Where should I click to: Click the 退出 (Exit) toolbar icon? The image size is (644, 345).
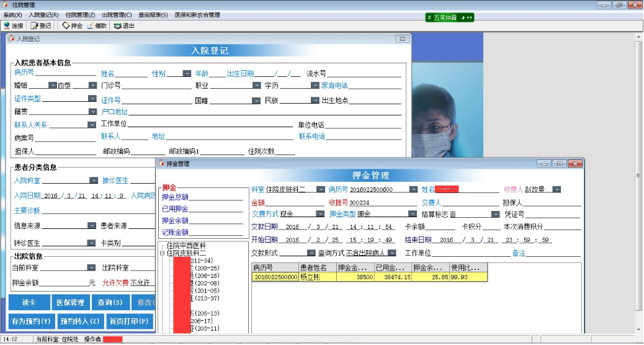click(x=124, y=25)
